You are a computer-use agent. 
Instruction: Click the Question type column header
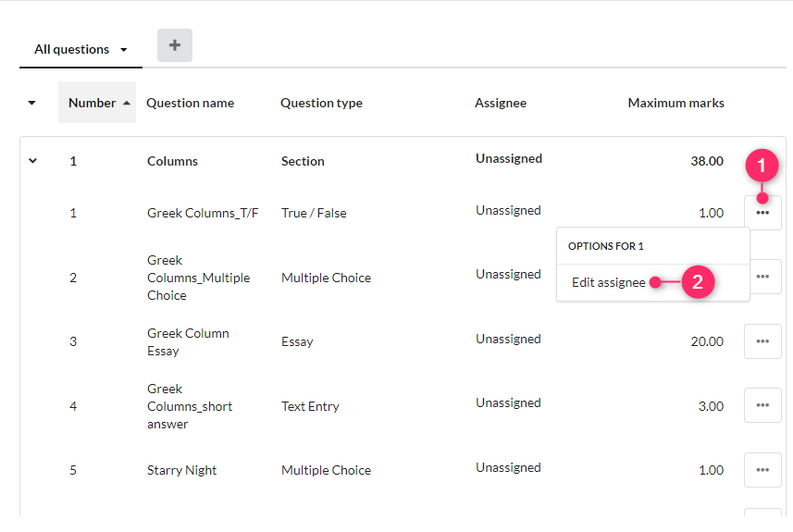tap(321, 103)
